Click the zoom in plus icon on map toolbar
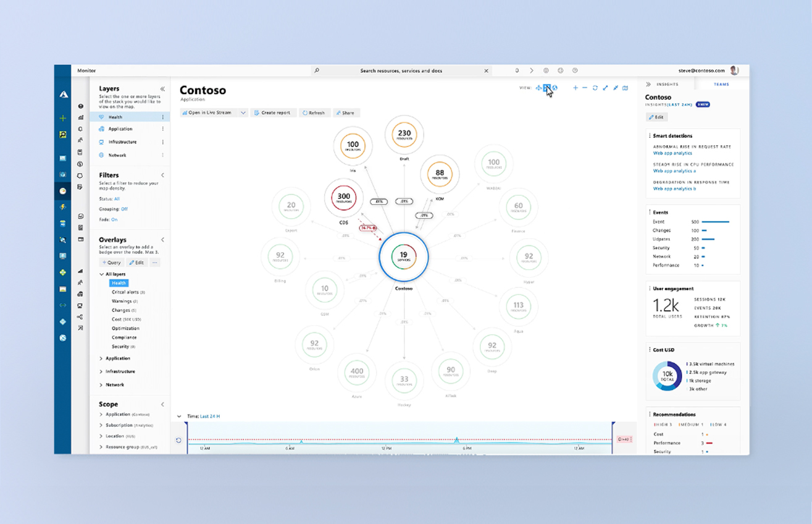 [x=575, y=88]
